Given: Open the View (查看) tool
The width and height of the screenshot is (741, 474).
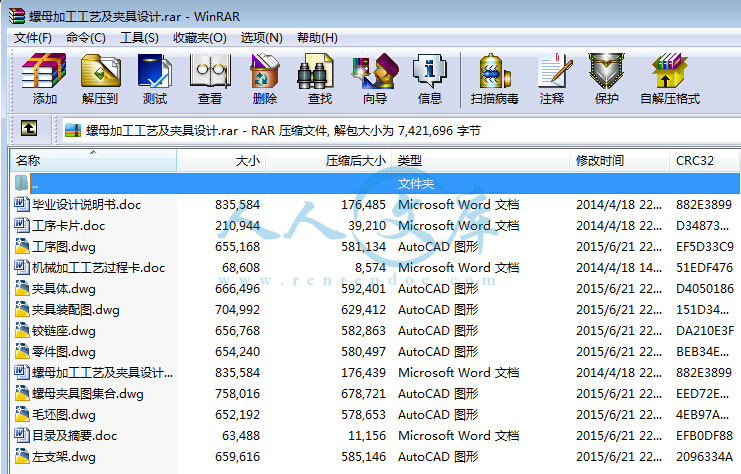Looking at the screenshot, I should click(210, 71).
